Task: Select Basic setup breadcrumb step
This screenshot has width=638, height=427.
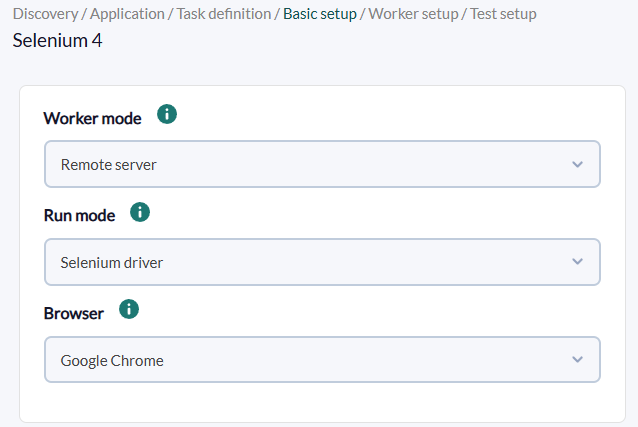Action: [x=320, y=14]
